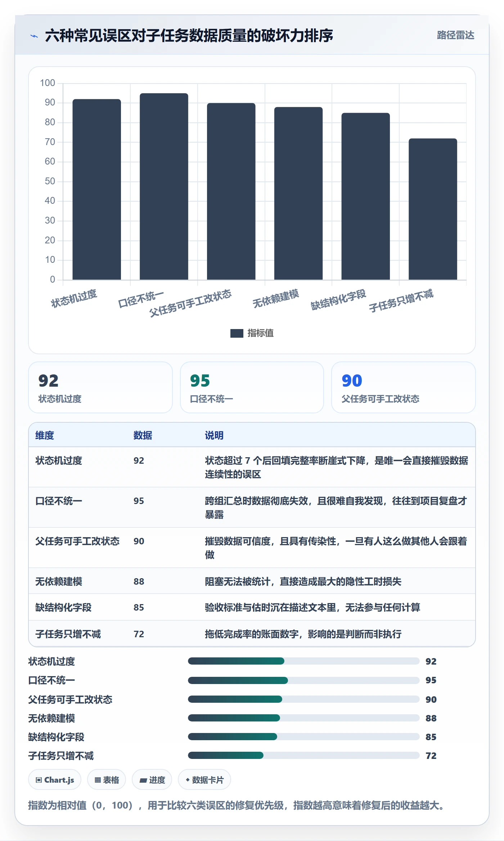504x841 pixels.
Task: Click the 维度 column header
Action: (x=45, y=435)
